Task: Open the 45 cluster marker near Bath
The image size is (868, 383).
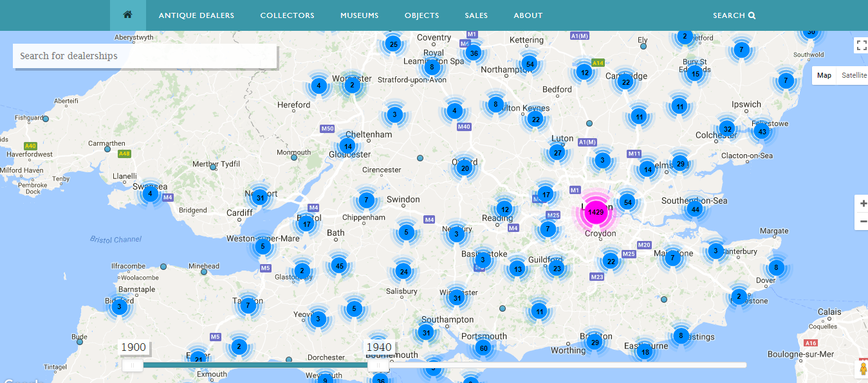Action: click(339, 265)
